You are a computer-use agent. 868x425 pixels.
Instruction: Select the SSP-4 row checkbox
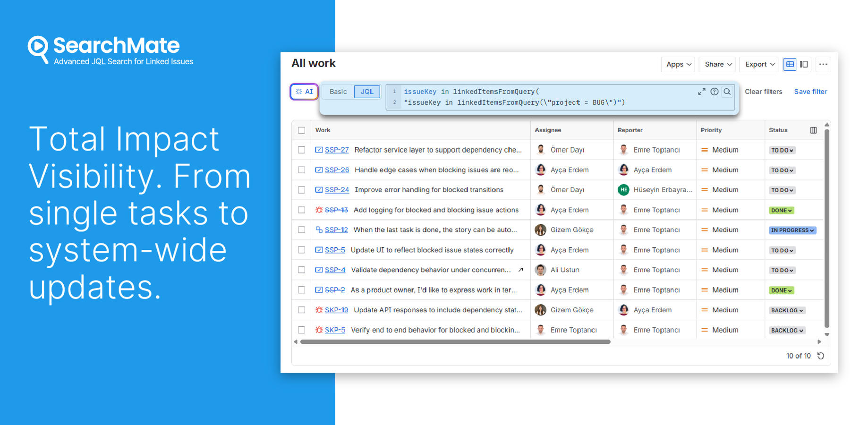pos(302,270)
